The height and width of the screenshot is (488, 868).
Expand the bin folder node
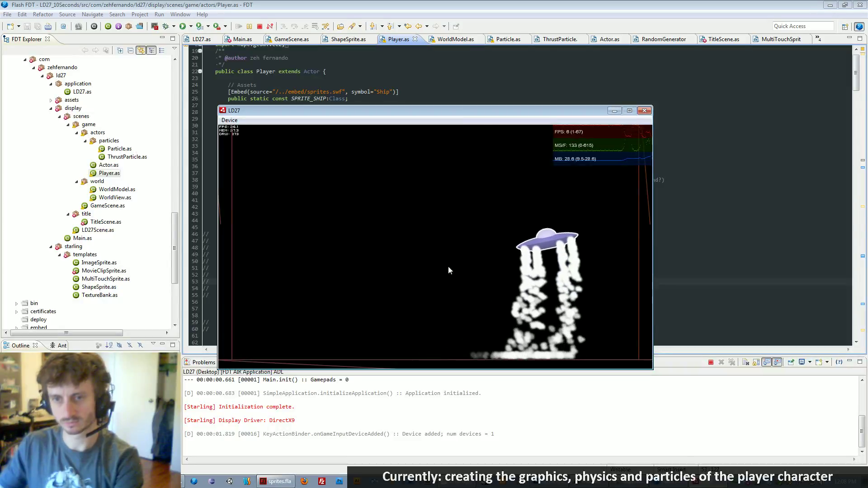[16, 303]
